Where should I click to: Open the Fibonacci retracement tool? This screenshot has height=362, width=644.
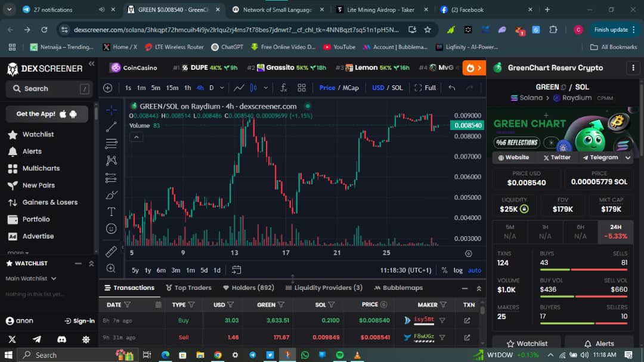(x=111, y=144)
